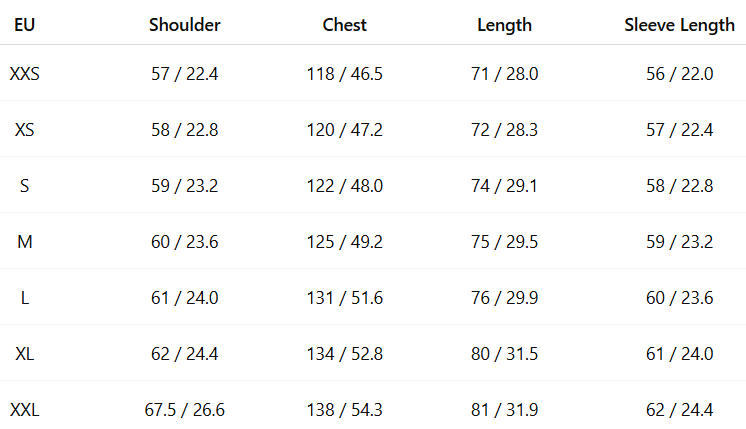Click the sleeve length value 62 / 24.4
This screenshot has height=429, width=746.
click(679, 409)
